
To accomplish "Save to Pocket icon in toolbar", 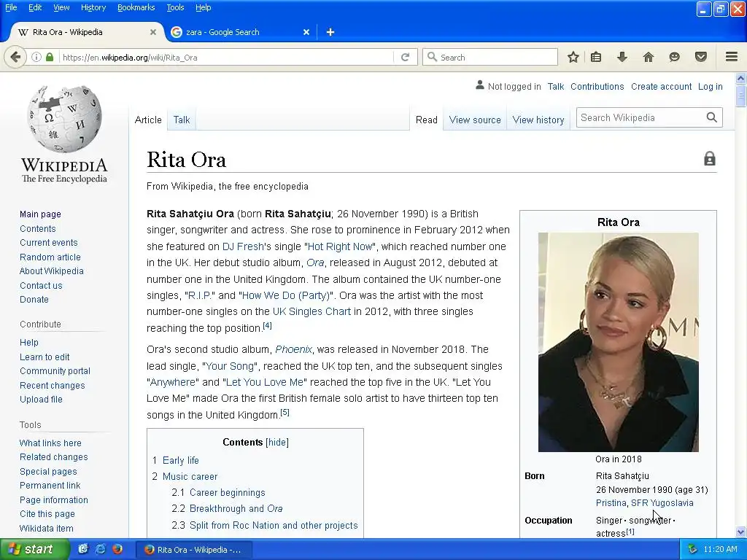I will pos(701,57).
